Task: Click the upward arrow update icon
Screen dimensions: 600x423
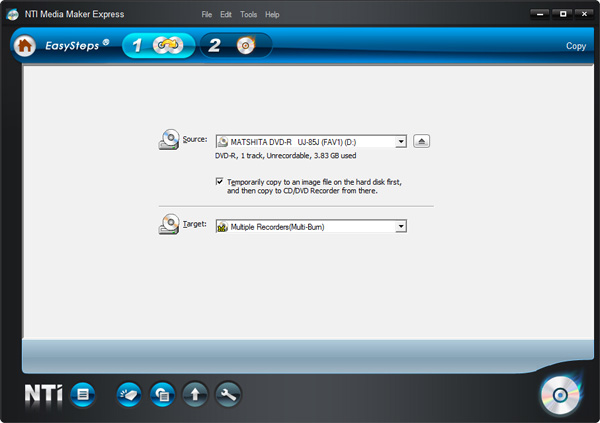Action: 195,394
